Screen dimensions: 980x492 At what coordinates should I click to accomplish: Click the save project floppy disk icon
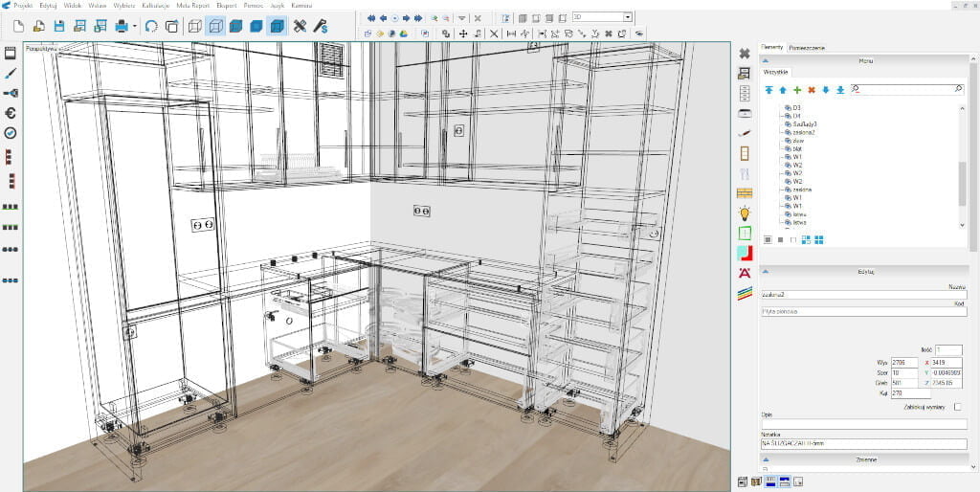(59, 26)
